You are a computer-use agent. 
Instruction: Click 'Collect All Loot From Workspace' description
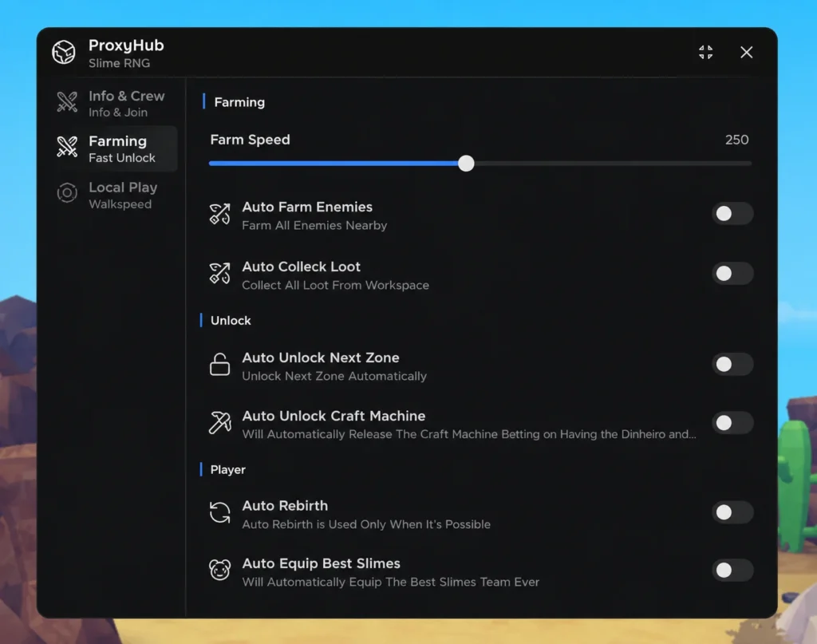(336, 285)
